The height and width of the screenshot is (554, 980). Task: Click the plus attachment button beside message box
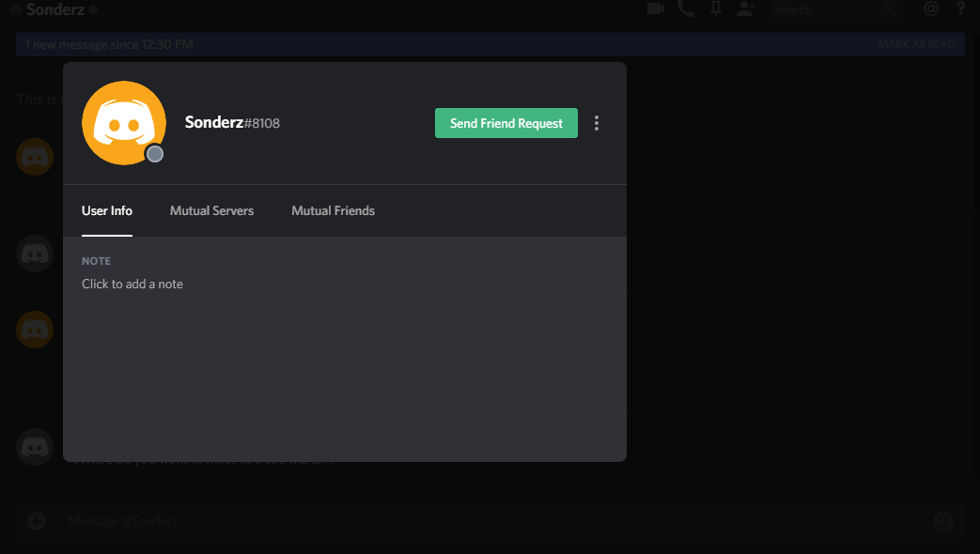[37, 521]
